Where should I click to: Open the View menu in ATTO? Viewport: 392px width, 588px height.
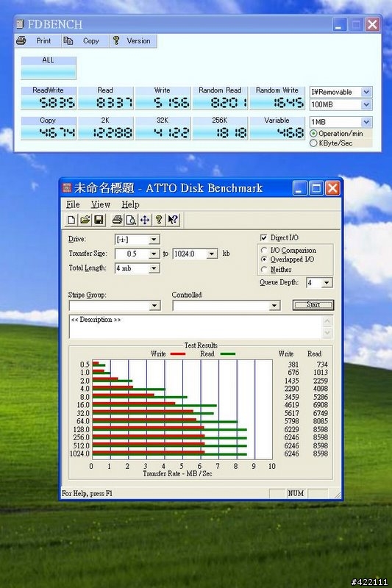(x=101, y=205)
